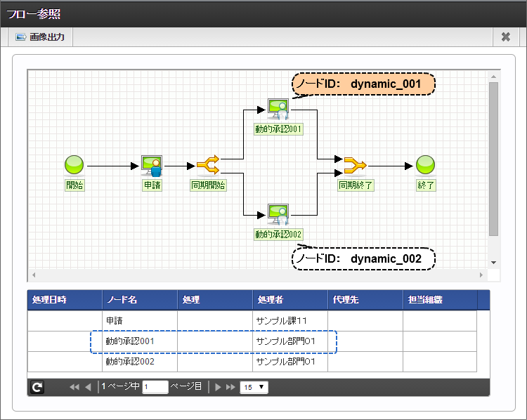Click the サンプル課11 processor cell

(290, 321)
